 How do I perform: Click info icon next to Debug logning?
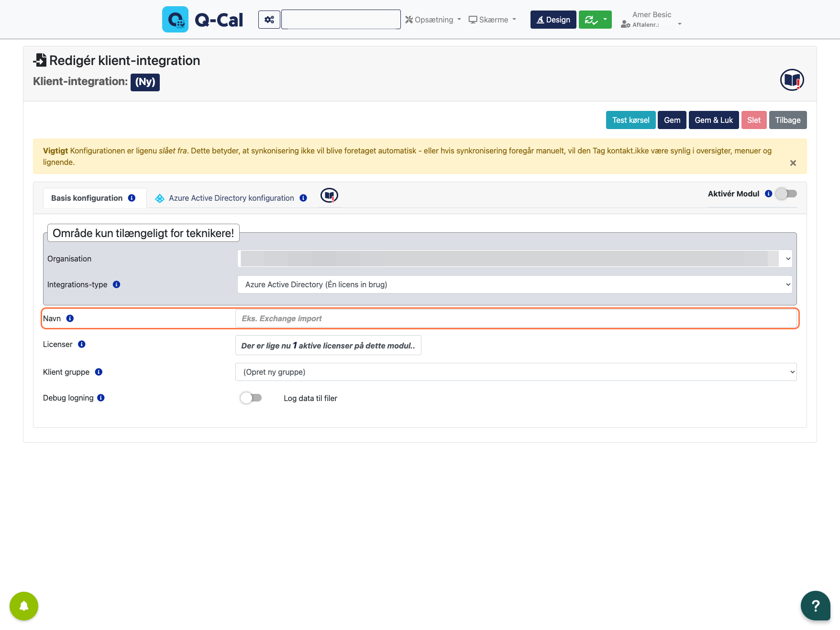[x=101, y=398]
